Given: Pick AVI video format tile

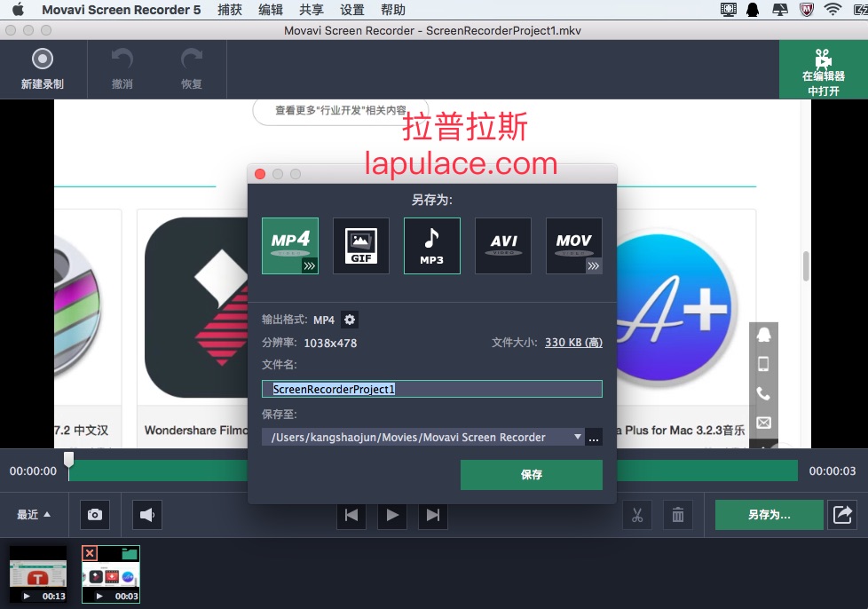Looking at the screenshot, I should click(502, 246).
